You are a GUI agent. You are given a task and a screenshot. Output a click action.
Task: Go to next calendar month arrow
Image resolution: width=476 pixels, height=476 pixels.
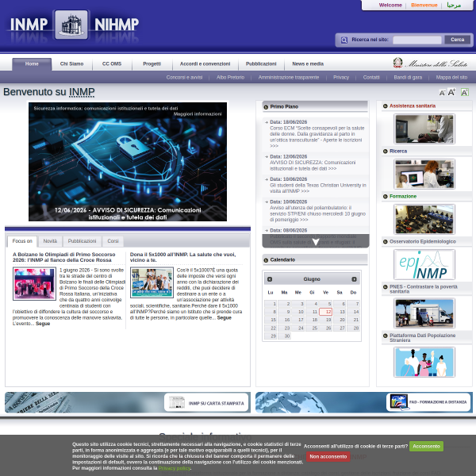click(x=354, y=279)
